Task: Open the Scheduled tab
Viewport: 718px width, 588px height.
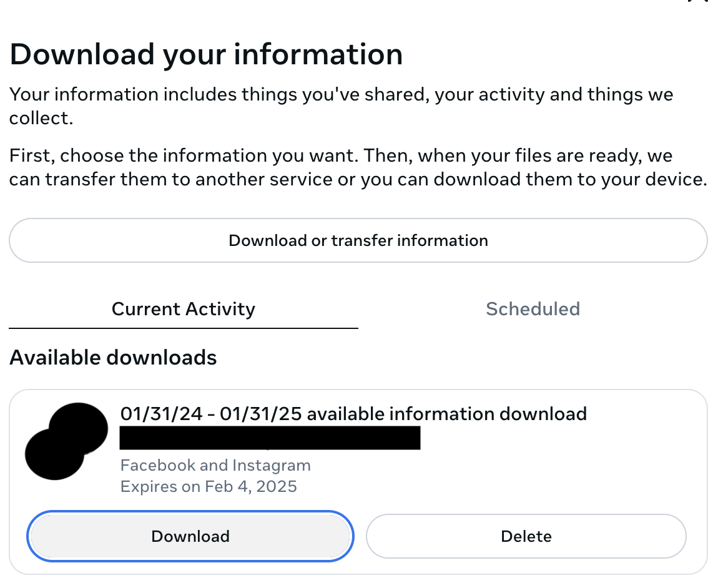Action: click(x=533, y=309)
